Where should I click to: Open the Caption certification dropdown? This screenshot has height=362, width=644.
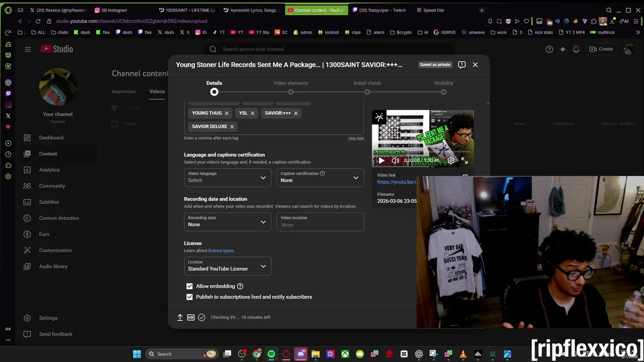[320, 177]
